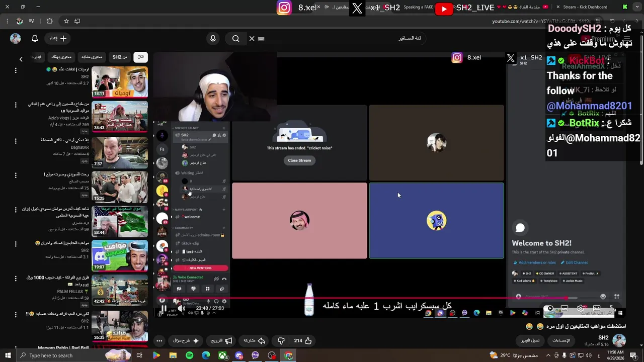The width and height of the screenshot is (644, 362).
Task: Open the analytics button beside channel name
Action: tap(561, 340)
